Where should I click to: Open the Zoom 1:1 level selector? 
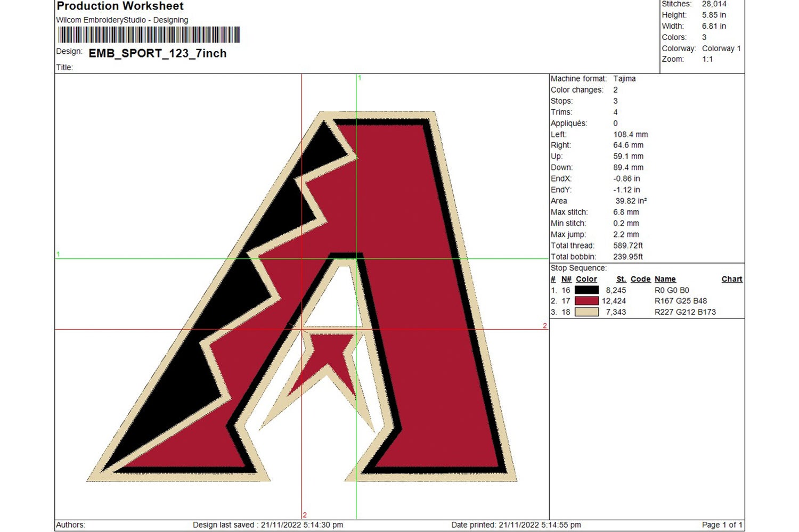point(708,59)
